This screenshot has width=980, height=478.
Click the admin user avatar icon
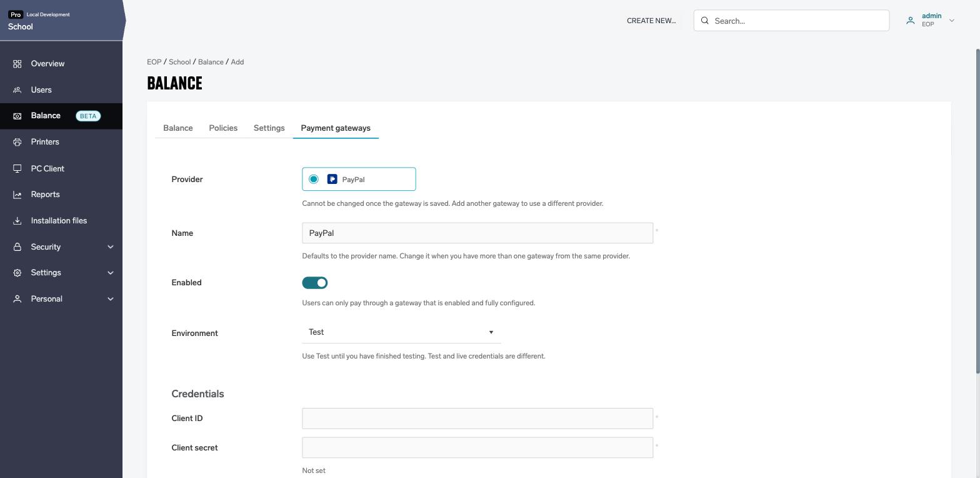coord(911,21)
